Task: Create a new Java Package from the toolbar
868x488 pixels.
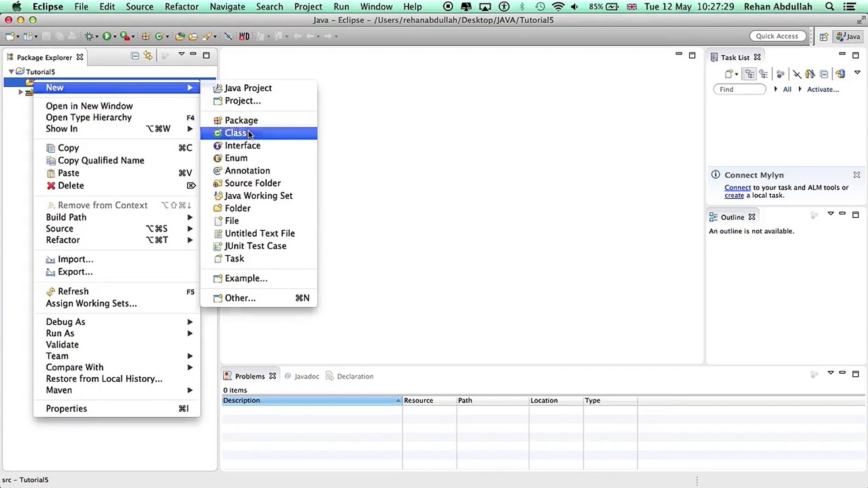Action: coord(146,36)
